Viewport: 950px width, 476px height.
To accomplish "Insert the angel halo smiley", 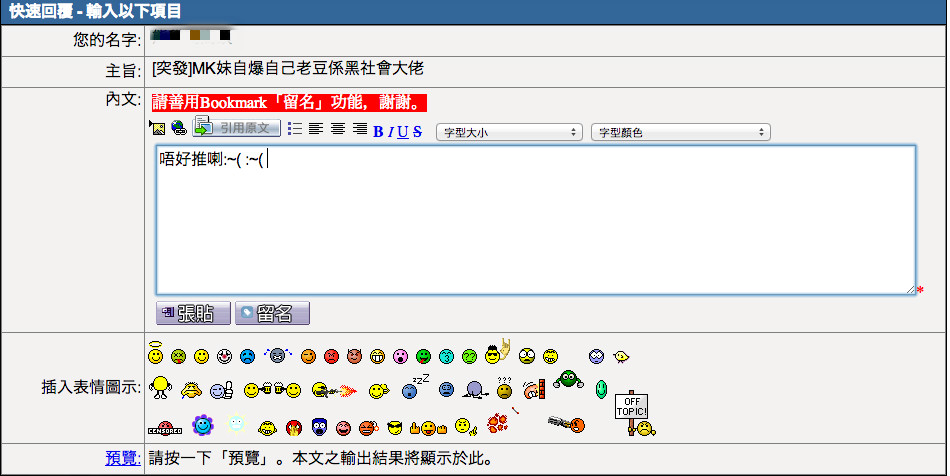I will point(156,352).
